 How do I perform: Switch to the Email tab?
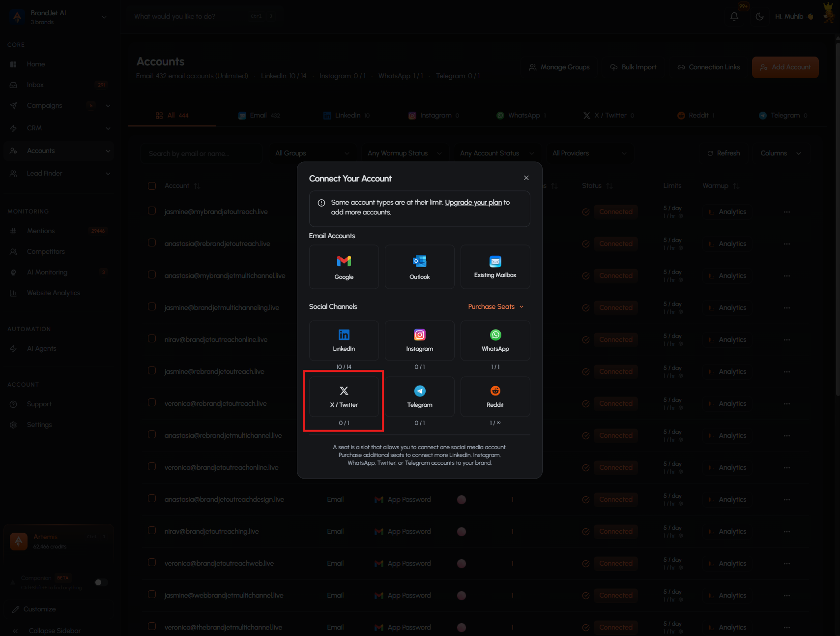259,115
